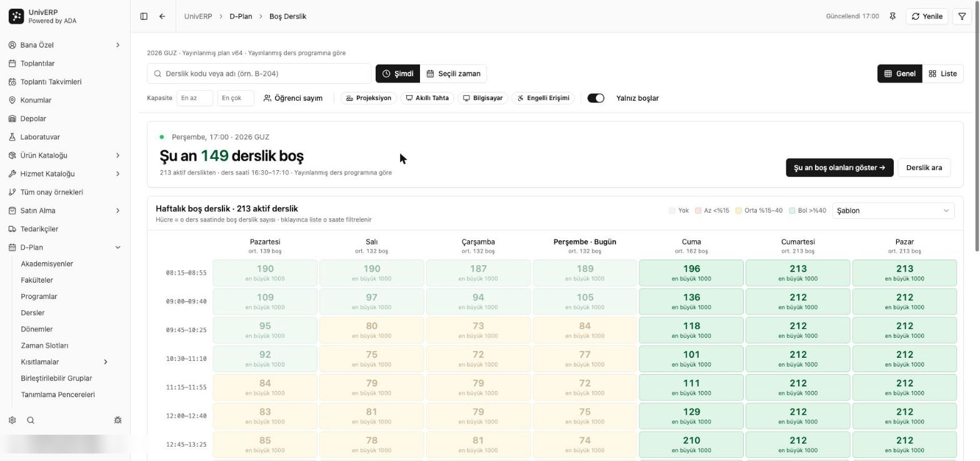Open Konumlar via its location pin icon
Viewport: 980px width, 461px height.
coord(12,100)
